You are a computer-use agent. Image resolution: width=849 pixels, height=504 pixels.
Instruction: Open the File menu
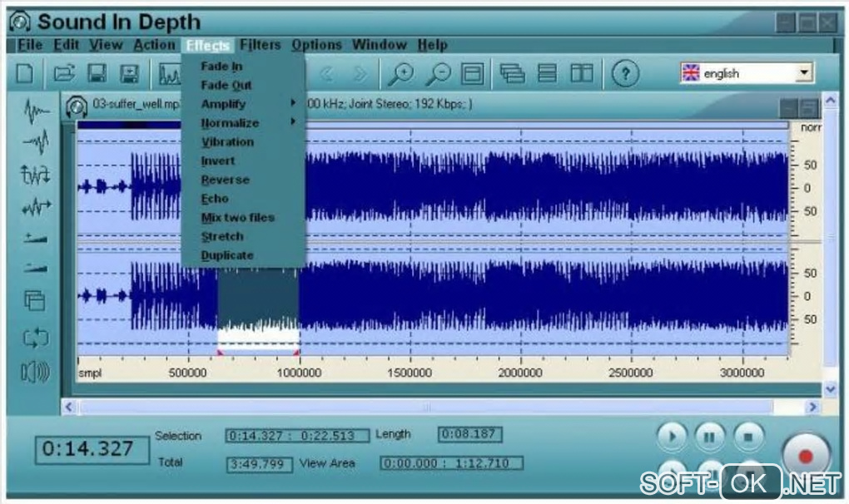point(30,45)
